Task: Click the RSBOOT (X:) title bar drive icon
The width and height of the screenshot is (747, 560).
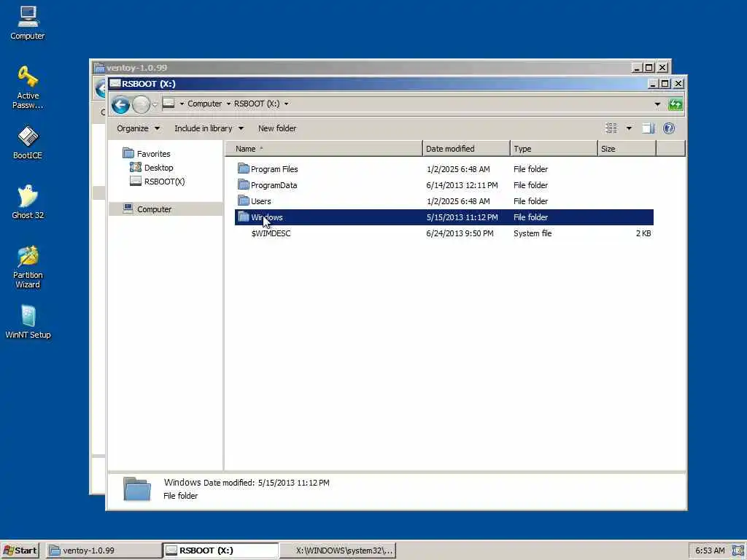Action: (x=115, y=84)
